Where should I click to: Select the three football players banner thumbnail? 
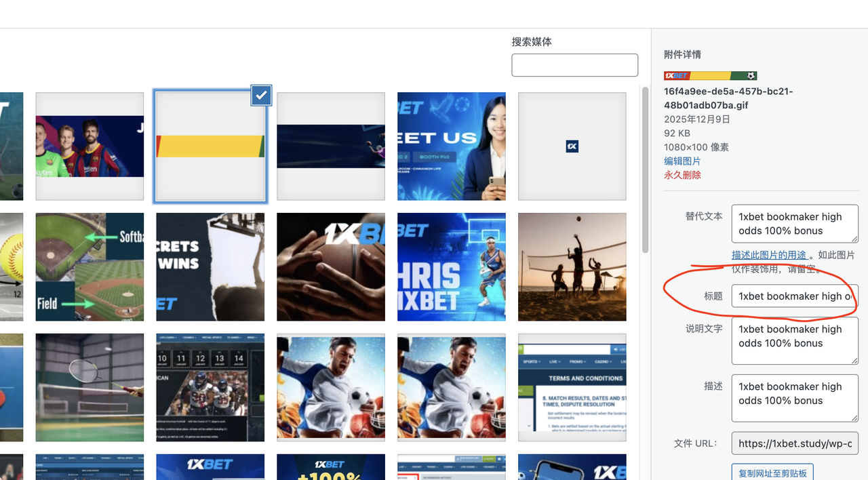pyautogui.click(x=90, y=146)
